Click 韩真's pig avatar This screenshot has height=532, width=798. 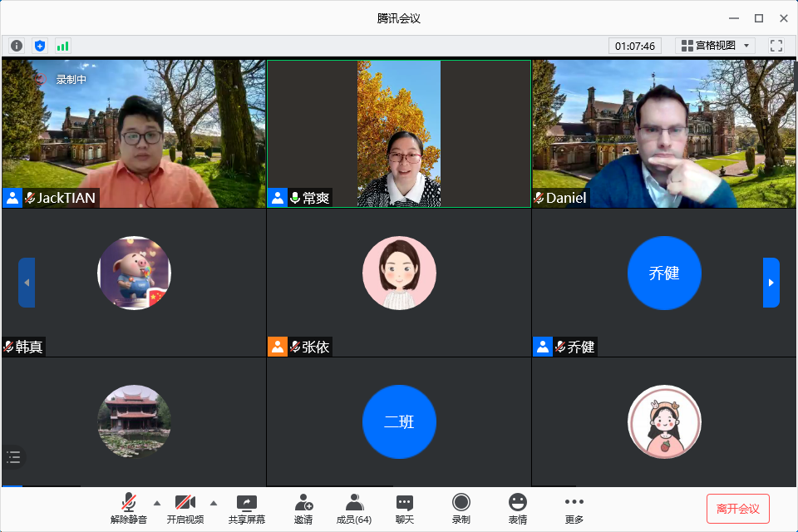point(135,273)
